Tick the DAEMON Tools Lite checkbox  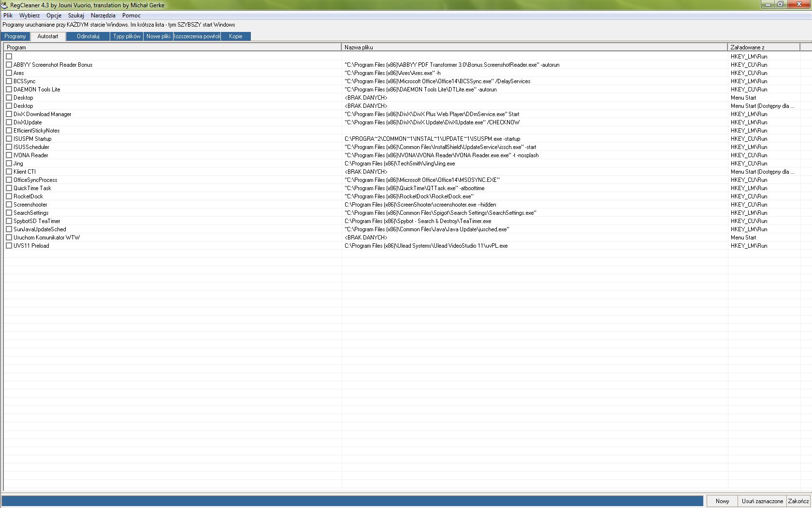coord(9,90)
